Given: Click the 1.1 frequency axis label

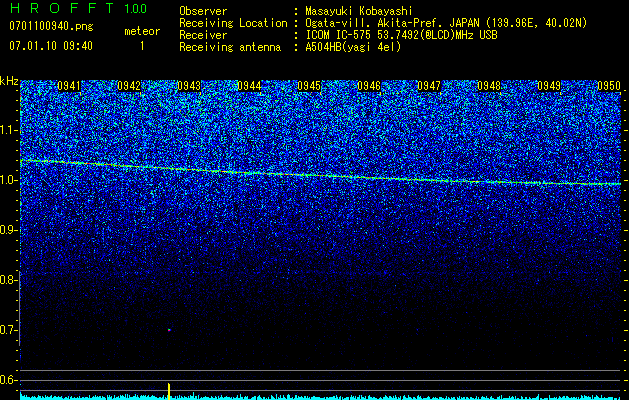Looking at the screenshot, I should click(x=9, y=130).
